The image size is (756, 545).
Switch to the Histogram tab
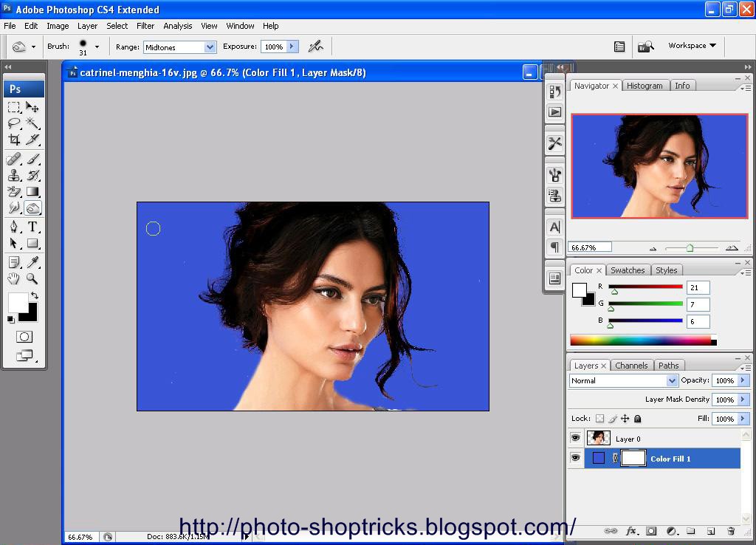(645, 86)
